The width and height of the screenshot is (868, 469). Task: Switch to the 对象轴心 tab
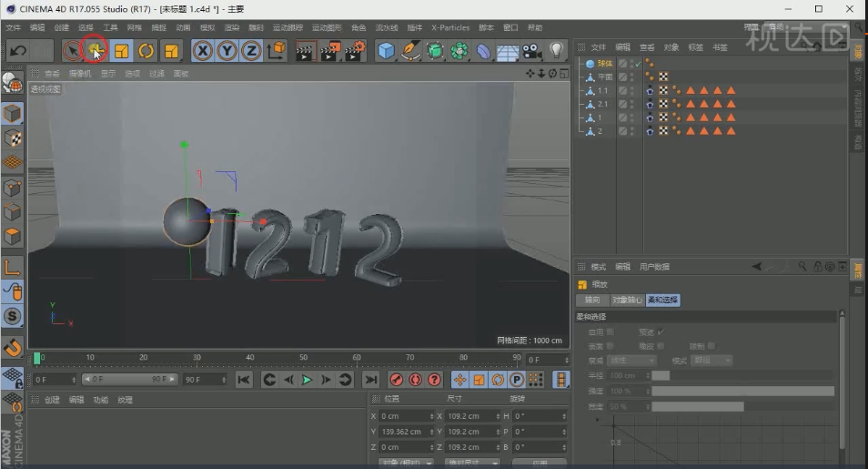[627, 300]
